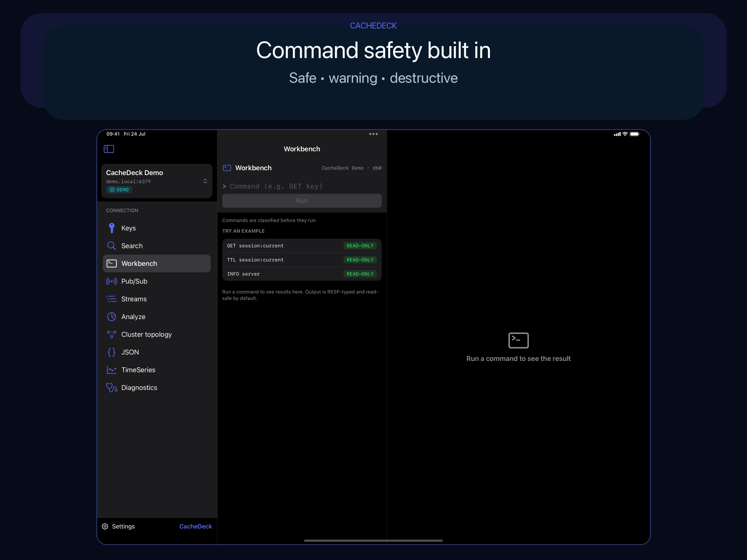This screenshot has height=560, width=747.
Task: Open Cluster topology
Action: (x=157, y=335)
